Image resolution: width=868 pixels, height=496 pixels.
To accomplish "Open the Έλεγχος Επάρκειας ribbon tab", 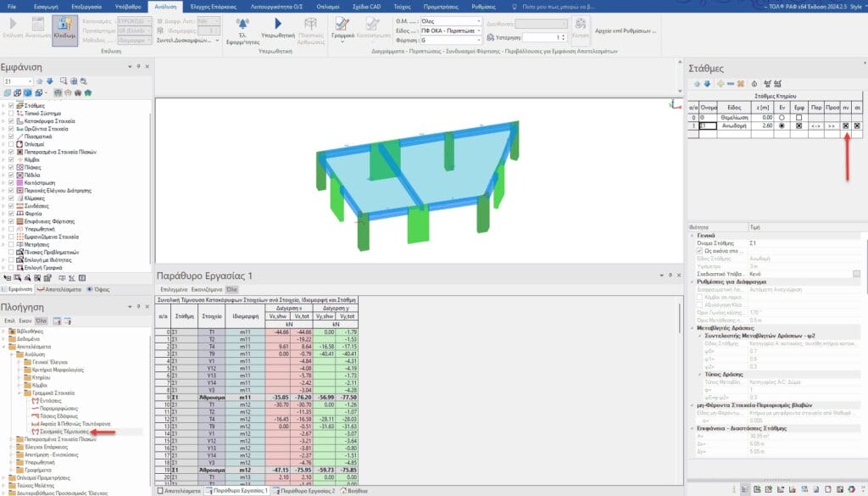I will click(x=213, y=6).
